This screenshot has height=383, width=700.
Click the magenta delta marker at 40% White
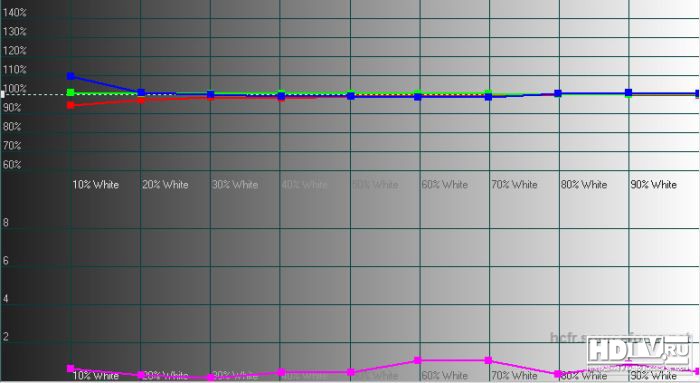281,372
